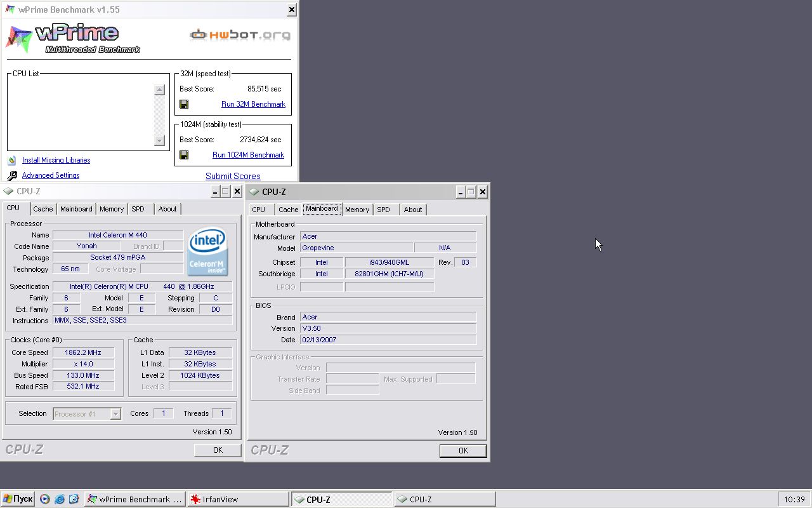This screenshot has height=508, width=812.
Task: Click the wPrime logo image
Action: (72, 39)
